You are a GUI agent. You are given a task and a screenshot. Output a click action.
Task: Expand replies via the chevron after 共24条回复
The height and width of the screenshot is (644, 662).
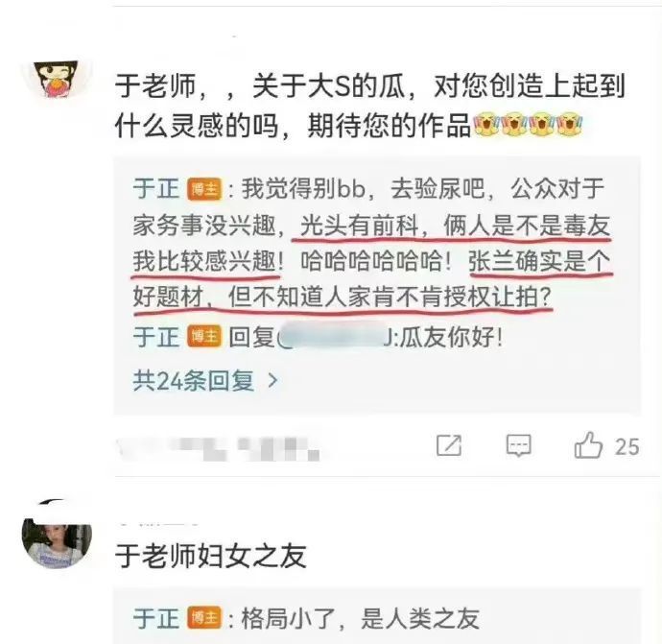click(273, 381)
